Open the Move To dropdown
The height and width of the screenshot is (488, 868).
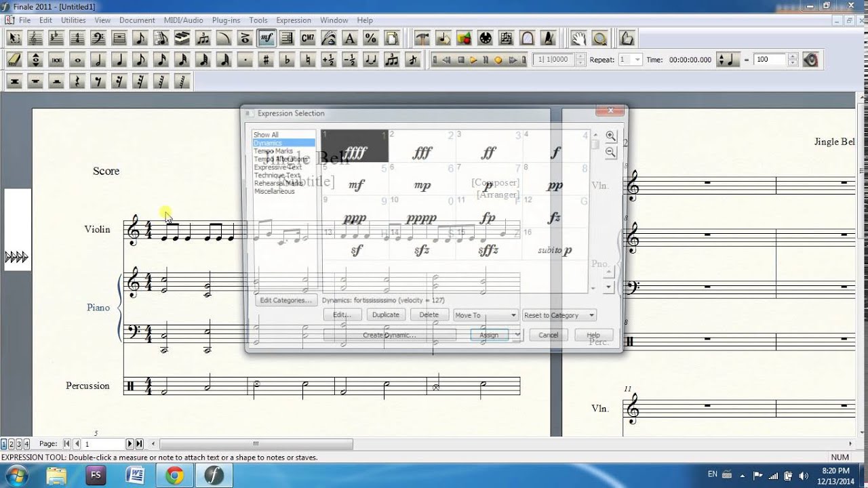coord(486,315)
